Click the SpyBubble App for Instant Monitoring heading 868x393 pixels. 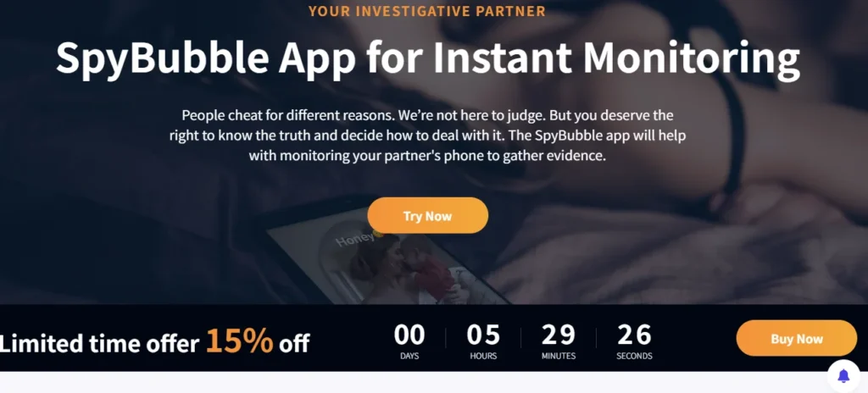(427, 58)
